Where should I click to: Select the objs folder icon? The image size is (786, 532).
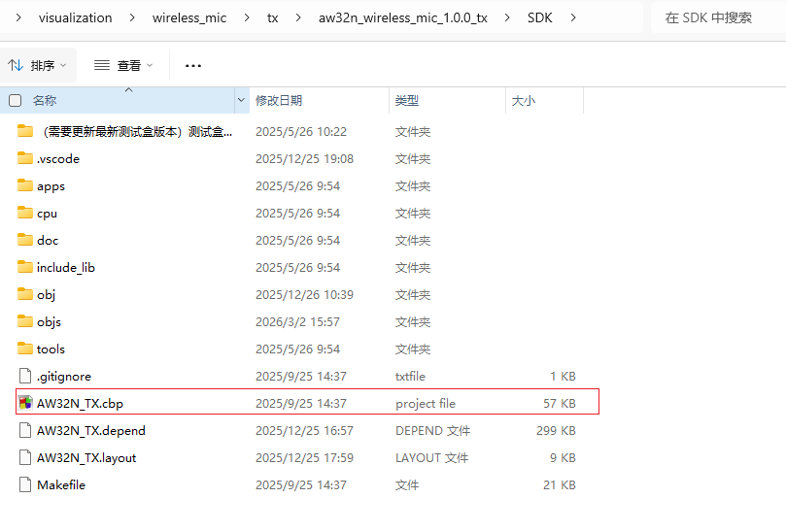(25, 320)
